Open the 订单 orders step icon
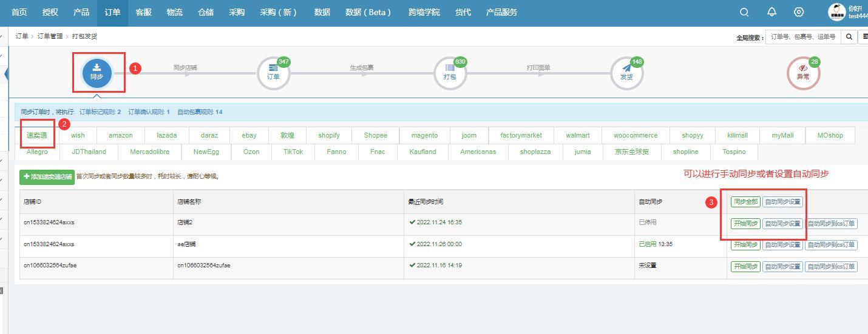 click(273, 72)
